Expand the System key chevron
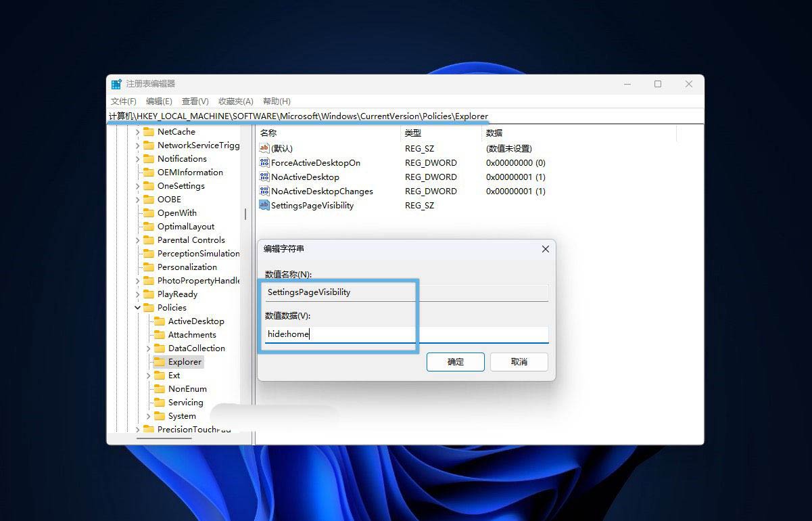 click(149, 416)
